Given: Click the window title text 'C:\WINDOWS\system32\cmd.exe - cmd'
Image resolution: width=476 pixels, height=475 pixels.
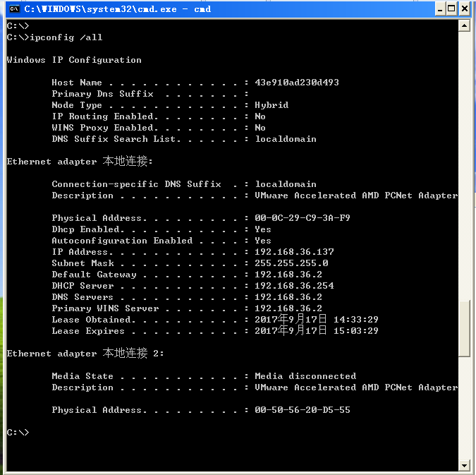Looking at the screenshot, I should click(118, 9).
